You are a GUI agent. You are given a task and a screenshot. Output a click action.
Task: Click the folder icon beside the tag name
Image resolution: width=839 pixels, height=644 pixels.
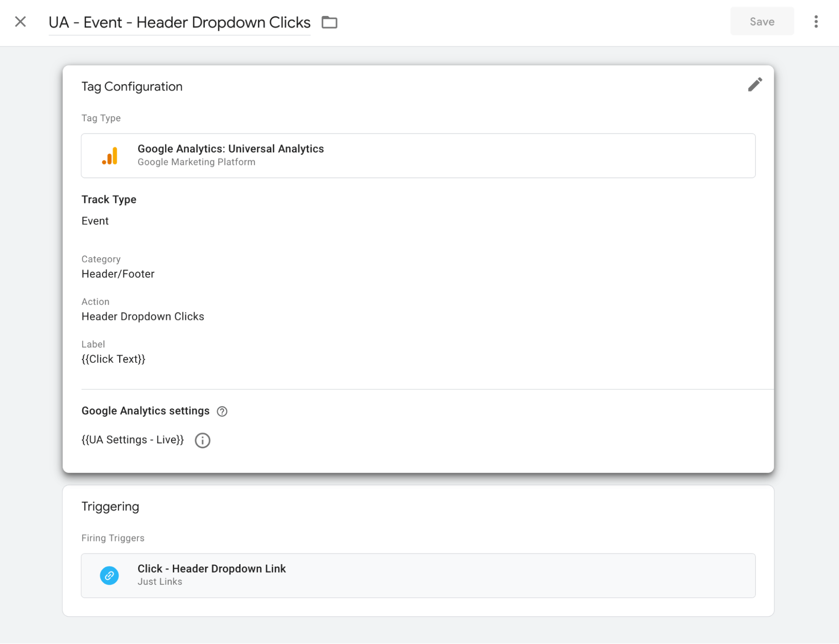tap(329, 22)
